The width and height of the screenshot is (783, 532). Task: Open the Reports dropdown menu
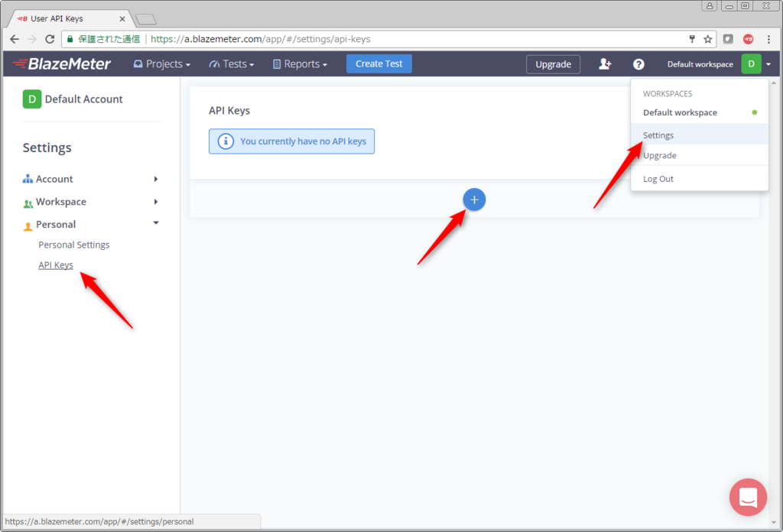tap(300, 64)
